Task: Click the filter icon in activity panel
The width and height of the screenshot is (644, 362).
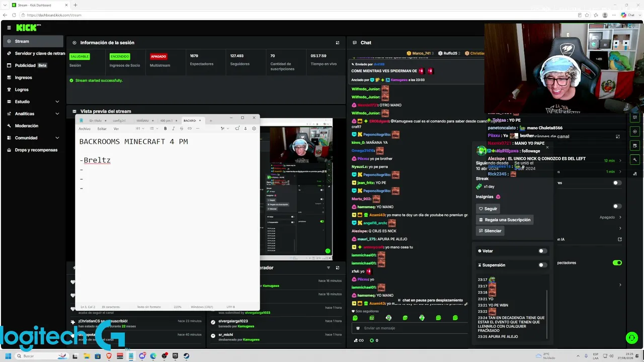Action: (x=329, y=267)
